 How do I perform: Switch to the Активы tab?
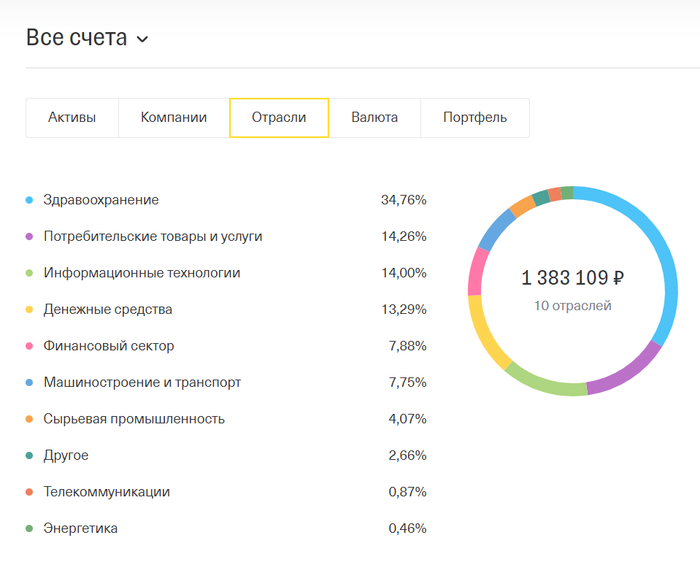point(72,118)
